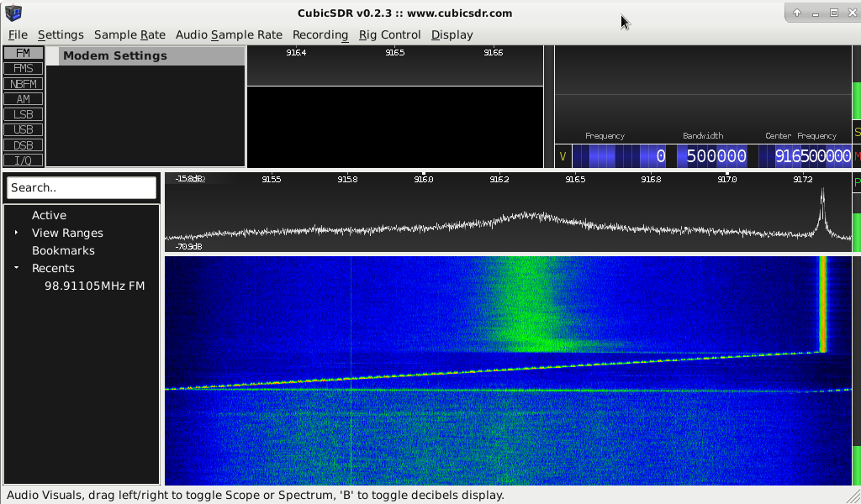Select AM demodulation mode
This screenshot has height=504, width=861.
(23, 99)
